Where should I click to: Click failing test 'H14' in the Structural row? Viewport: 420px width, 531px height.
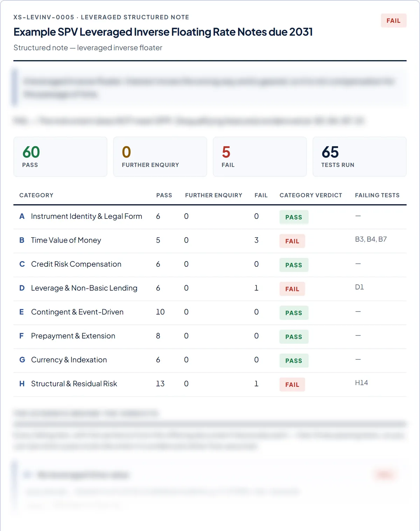362,383
